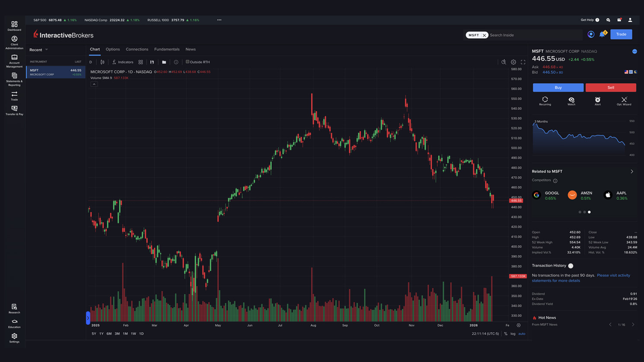Toggle log scale on the price axis
Viewport: 644px width, 362px height.
513,334
